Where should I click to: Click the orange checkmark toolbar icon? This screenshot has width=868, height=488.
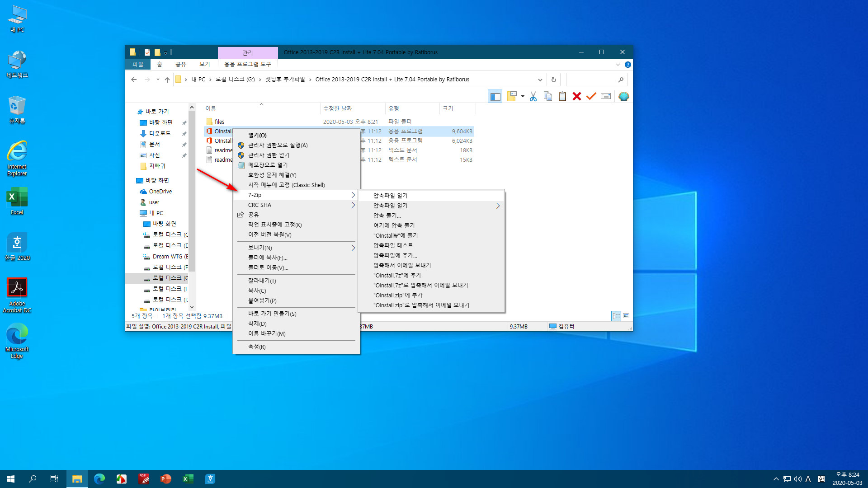point(591,96)
